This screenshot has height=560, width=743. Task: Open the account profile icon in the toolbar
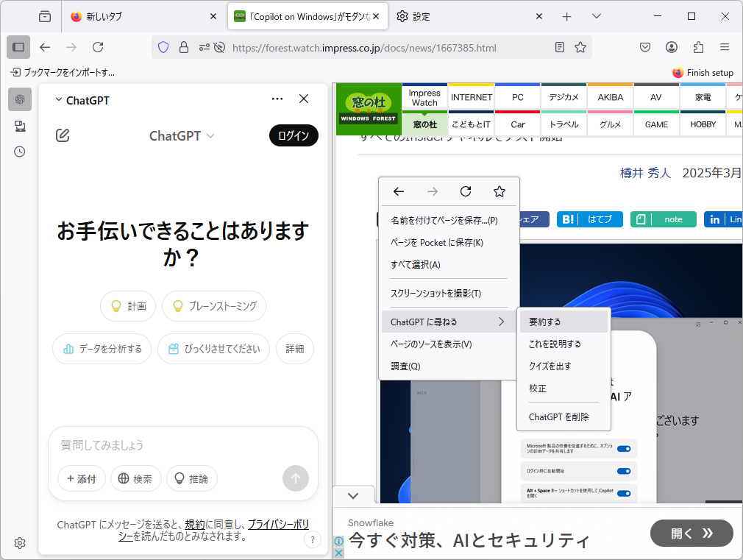click(x=671, y=47)
